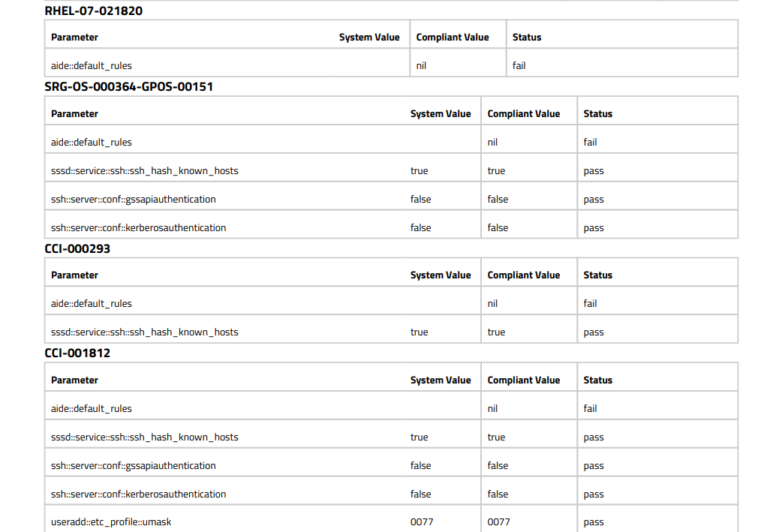Click gssapiauthentication parameter under SRG-OS-000364-GPOS-00151
The height and width of the screenshot is (532, 782).
(133, 200)
